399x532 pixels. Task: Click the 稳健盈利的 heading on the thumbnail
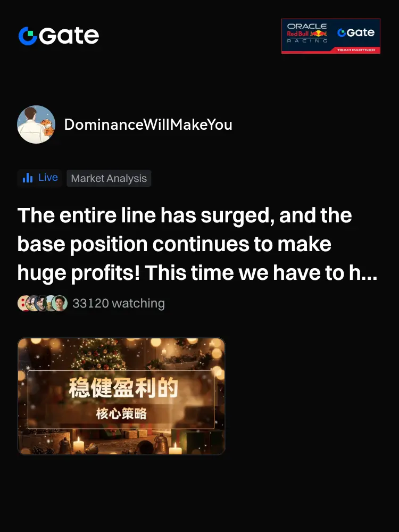(x=123, y=388)
